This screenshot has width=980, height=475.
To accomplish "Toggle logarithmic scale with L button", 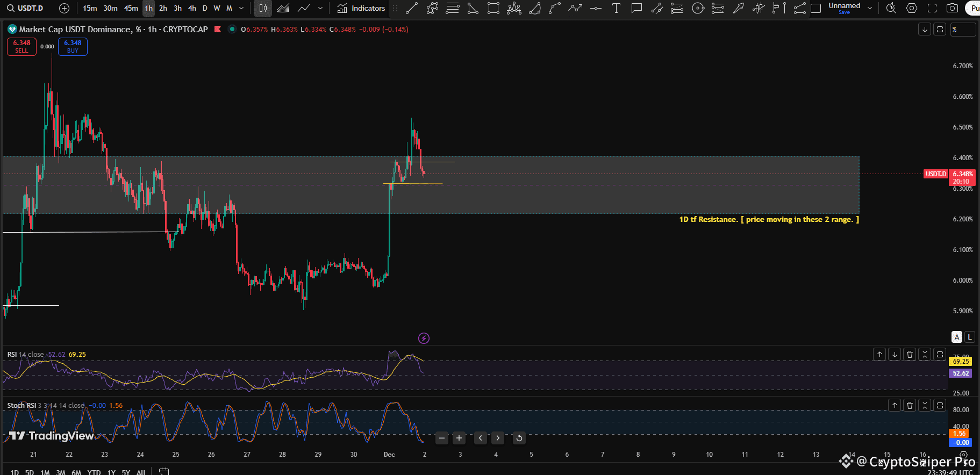I will point(969,337).
